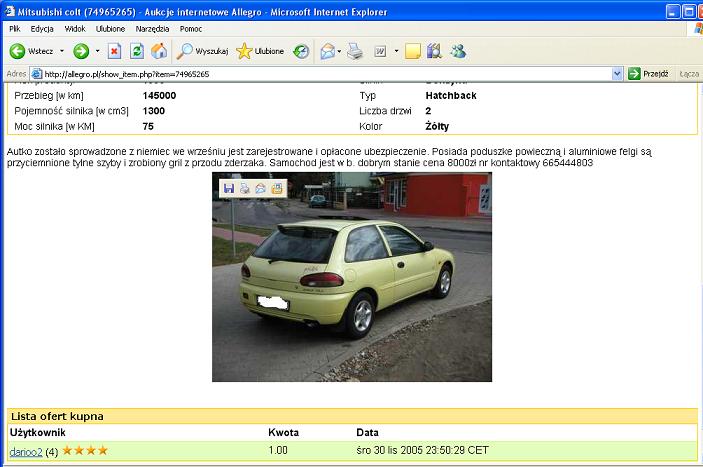Open the Plik menu
The height and width of the screenshot is (467, 703).
[x=15, y=29]
